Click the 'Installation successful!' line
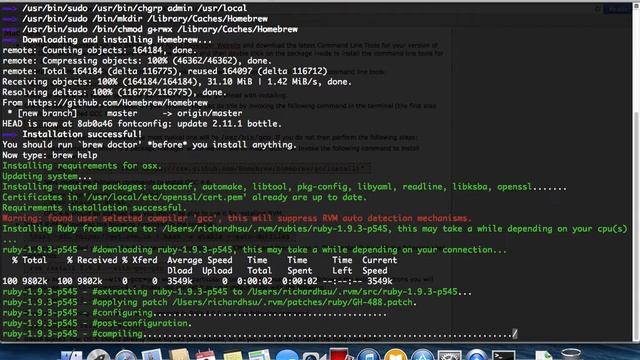 (x=82, y=134)
